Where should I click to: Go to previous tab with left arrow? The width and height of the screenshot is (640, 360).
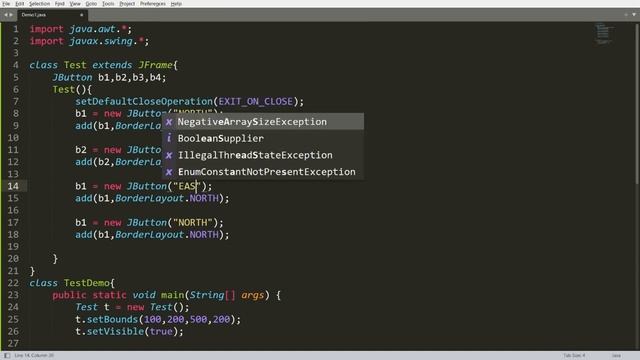tap(6, 15)
